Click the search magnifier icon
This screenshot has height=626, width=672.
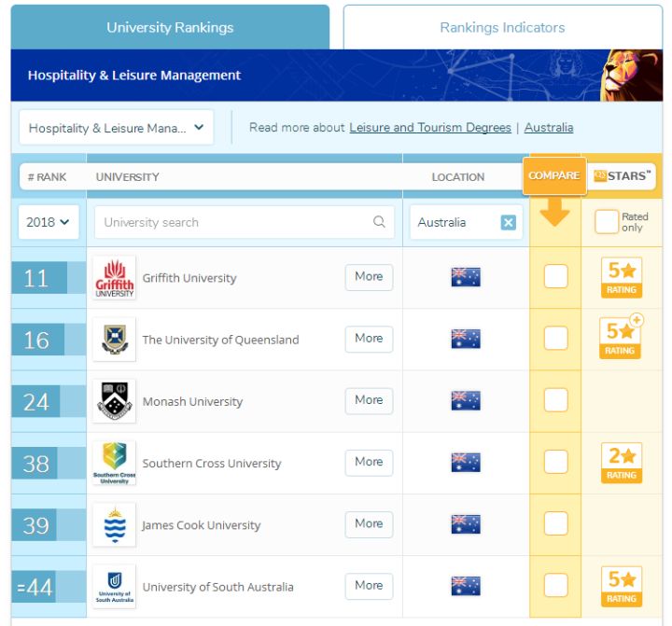[x=379, y=222]
